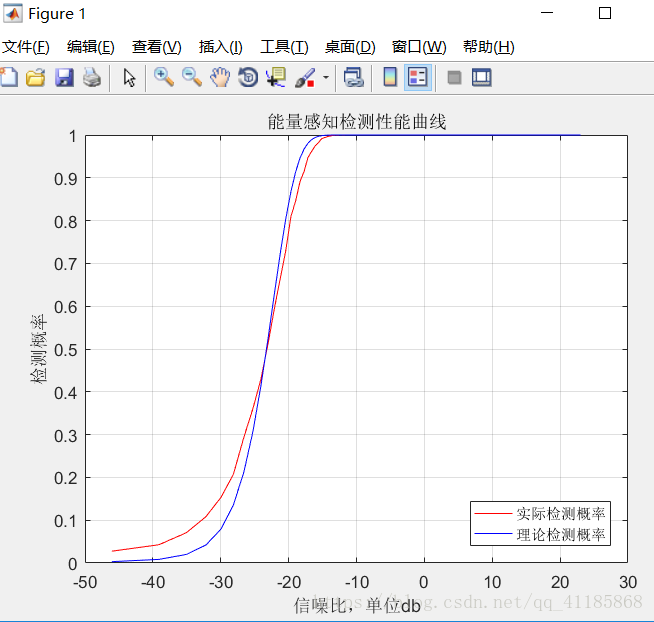The image size is (654, 622).
Task: Select the Brush data tool
Action: 305,78
